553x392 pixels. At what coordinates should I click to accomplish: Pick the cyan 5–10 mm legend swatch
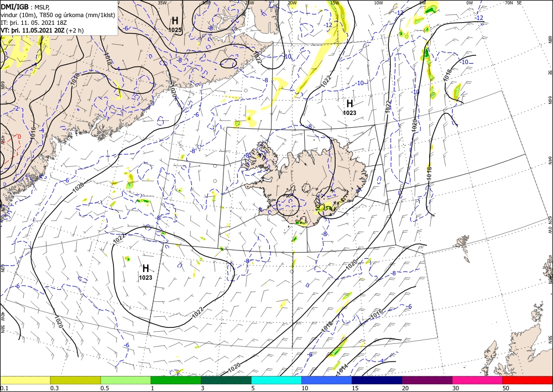click(x=276, y=380)
